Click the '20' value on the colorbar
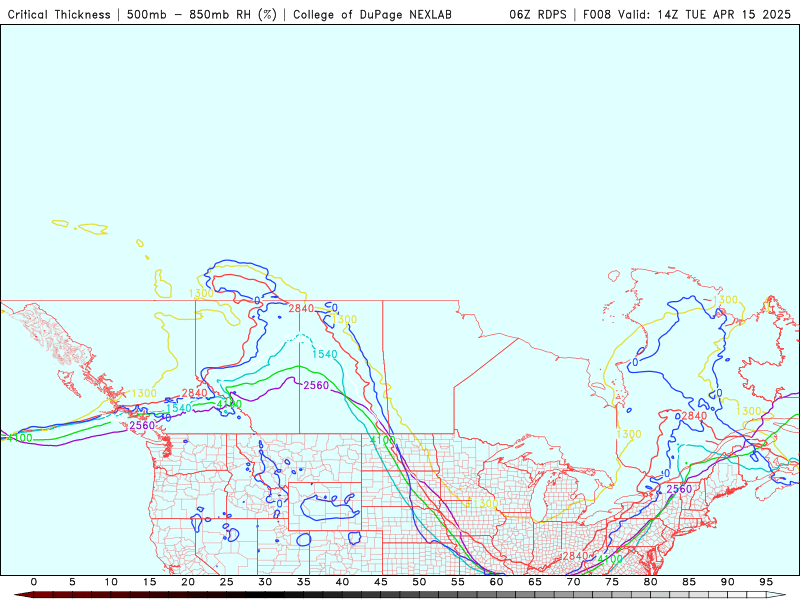This screenshot has height=600, width=800. click(x=188, y=582)
